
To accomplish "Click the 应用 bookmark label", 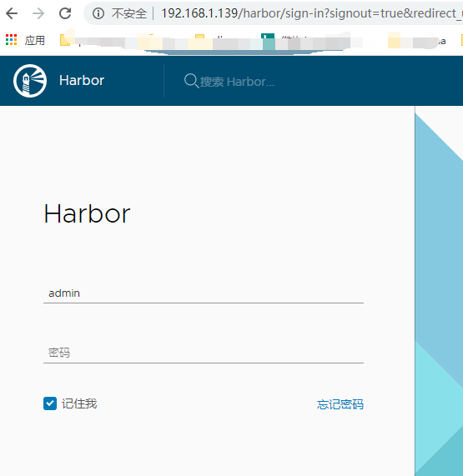I will point(35,40).
